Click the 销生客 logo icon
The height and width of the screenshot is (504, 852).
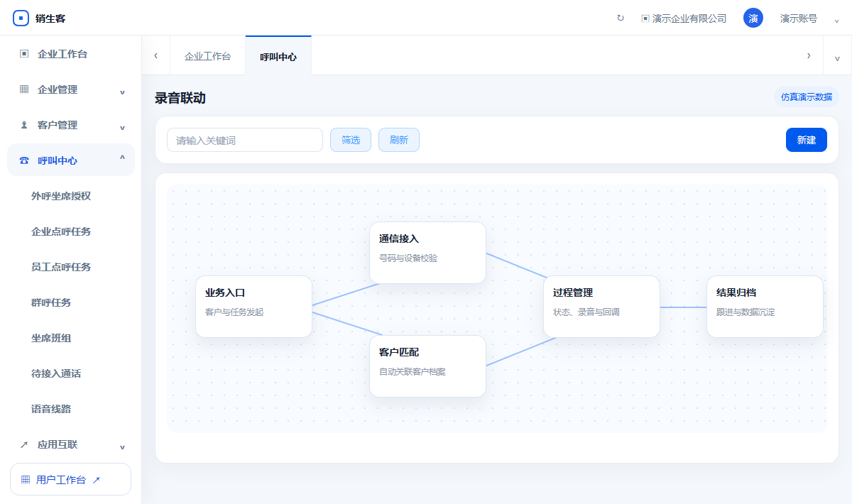click(x=21, y=18)
